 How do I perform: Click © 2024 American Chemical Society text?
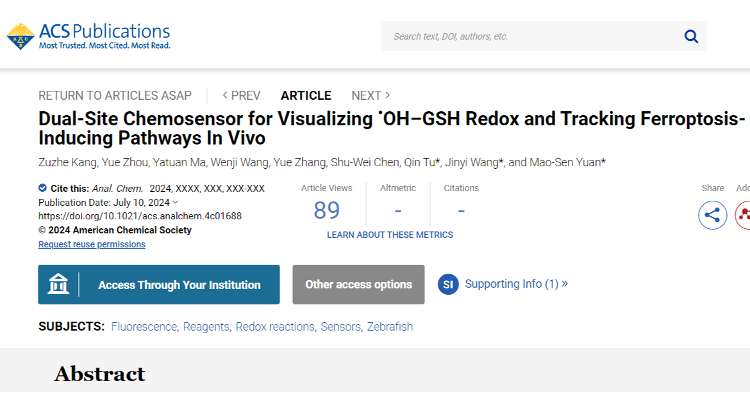pos(115,230)
